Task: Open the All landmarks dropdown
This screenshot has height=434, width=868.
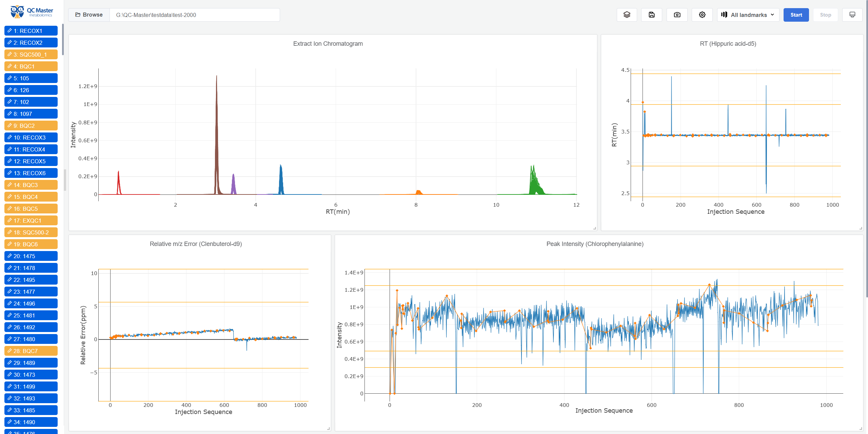Action: pyautogui.click(x=748, y=15)
